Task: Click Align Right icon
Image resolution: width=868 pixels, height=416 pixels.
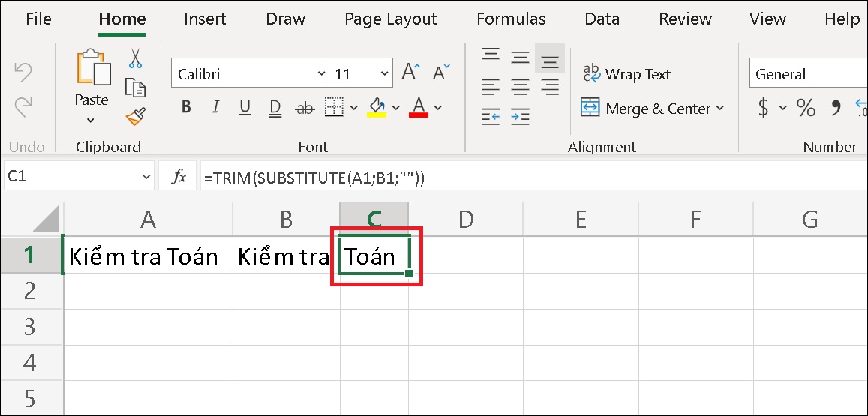Action: [x=550, y=87]
